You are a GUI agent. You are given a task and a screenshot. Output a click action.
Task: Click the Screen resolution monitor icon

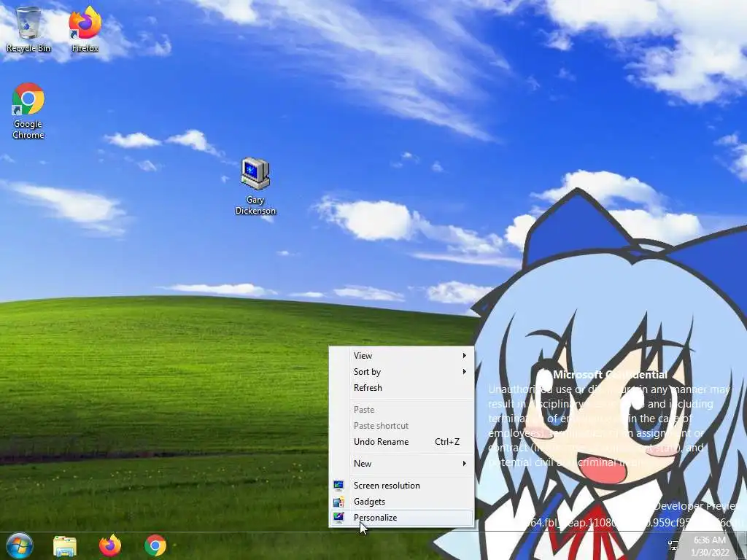[338, 485]
